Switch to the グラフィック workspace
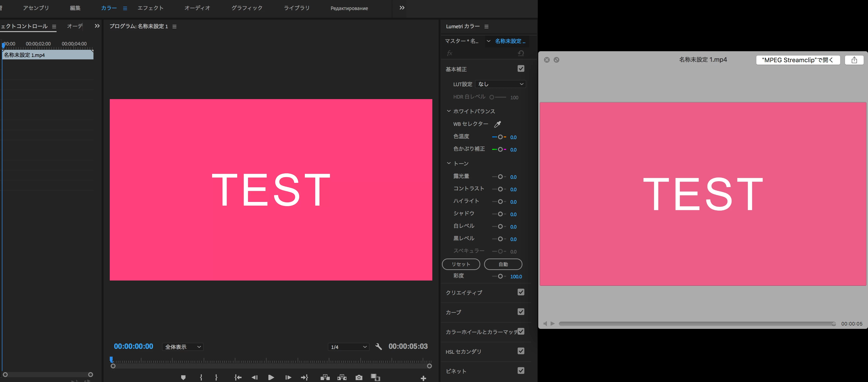This screenshot has height=382, width=868. [x=247, y=8]
